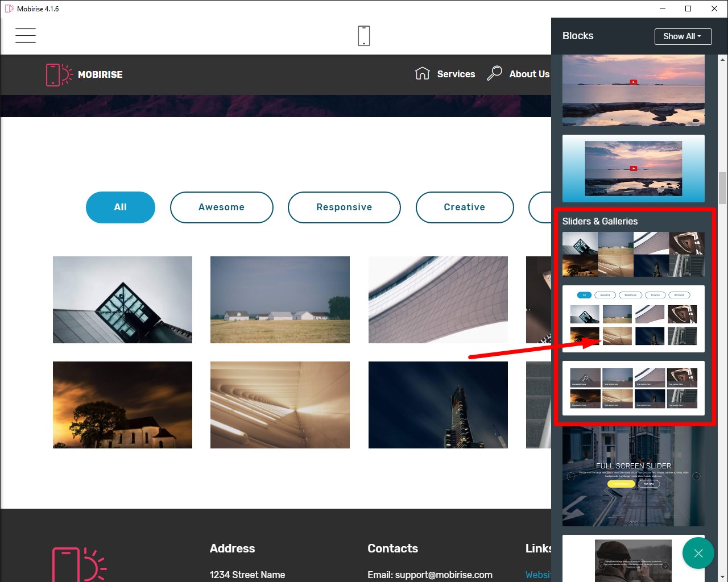Screen dimensions: 728x582
Task: Select the Full Screen Slider block thumbnail
Action: tap(633, 476)
